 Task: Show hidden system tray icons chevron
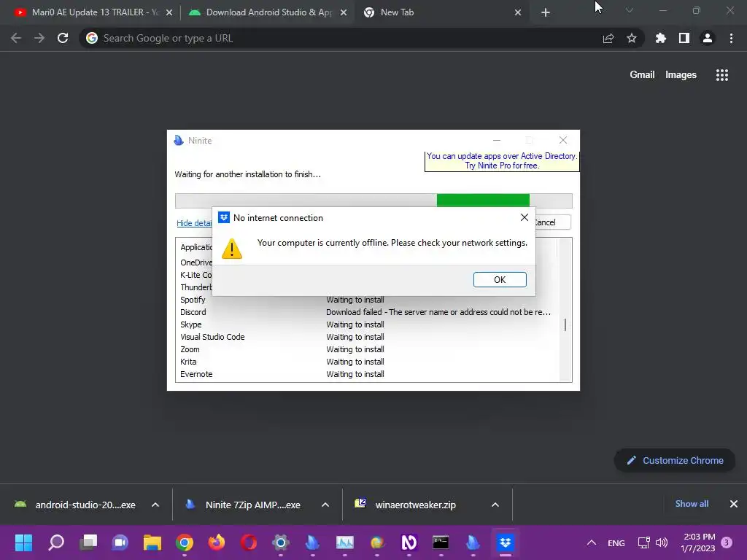coord(591,542)
